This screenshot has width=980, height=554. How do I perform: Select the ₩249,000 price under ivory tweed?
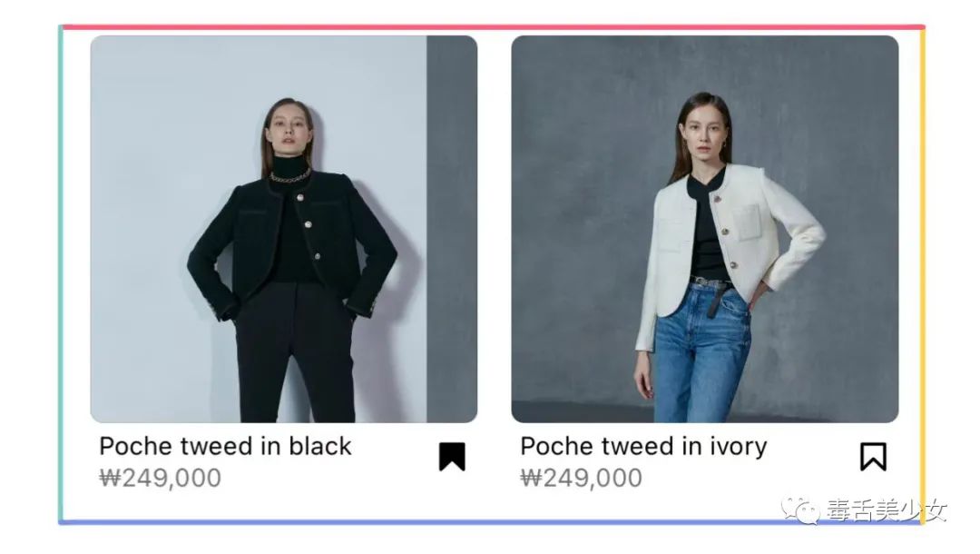(582, 478)
